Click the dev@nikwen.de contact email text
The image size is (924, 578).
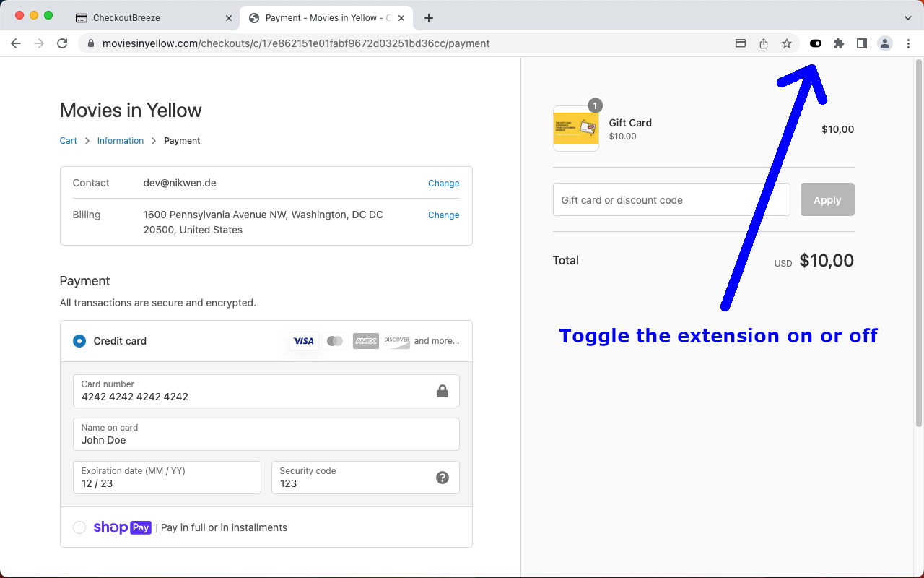click(x=180, y=184)
